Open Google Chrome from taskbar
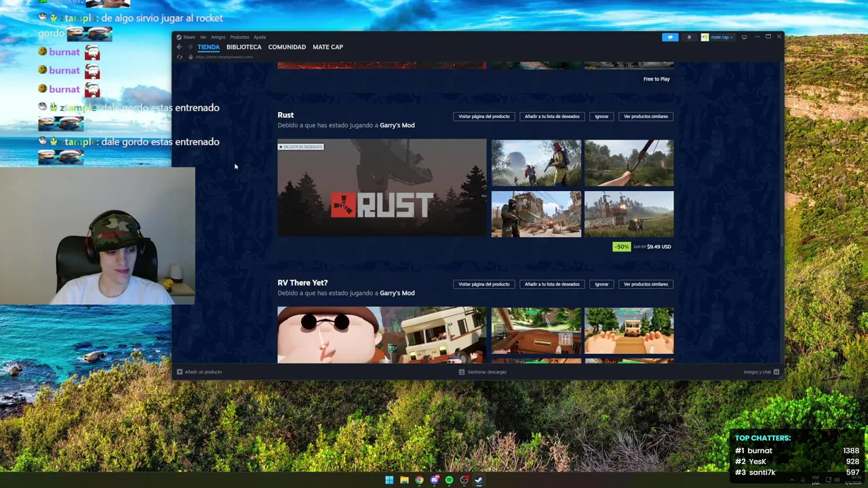The width and height of the screenshot is (868, 488). pyautogui.click(x=419, y=480)
